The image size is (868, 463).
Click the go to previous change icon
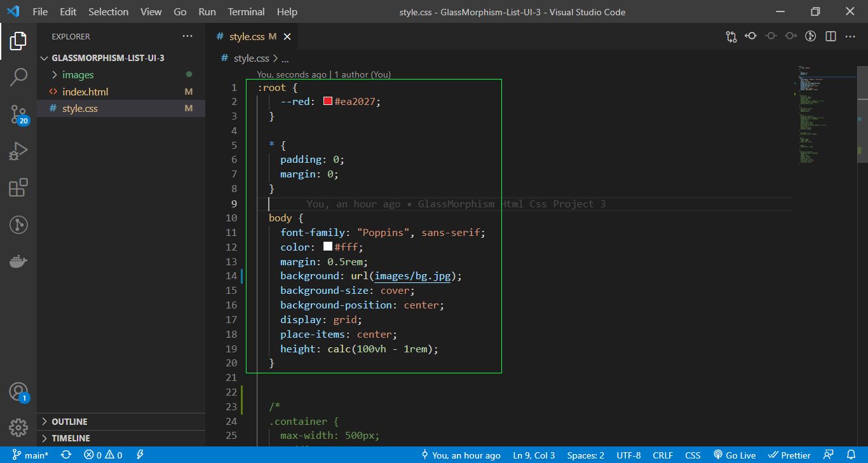pos(751,36)
